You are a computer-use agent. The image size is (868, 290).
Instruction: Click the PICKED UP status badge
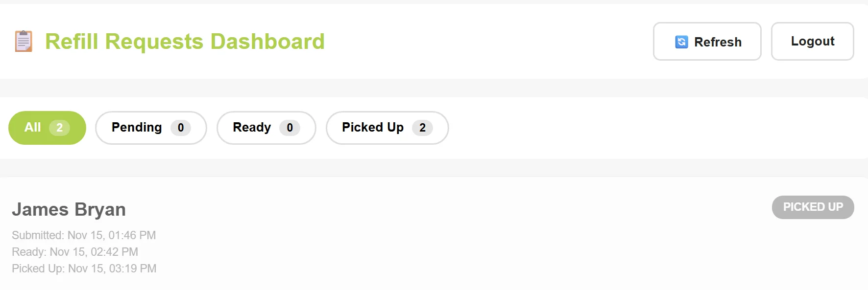coord(813,207)
